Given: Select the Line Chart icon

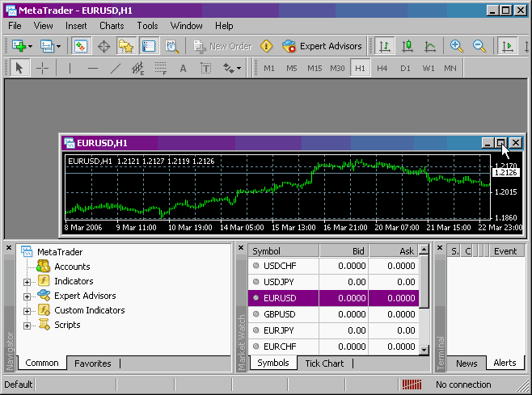Looking at the screenshot, I should pos(429,46).
